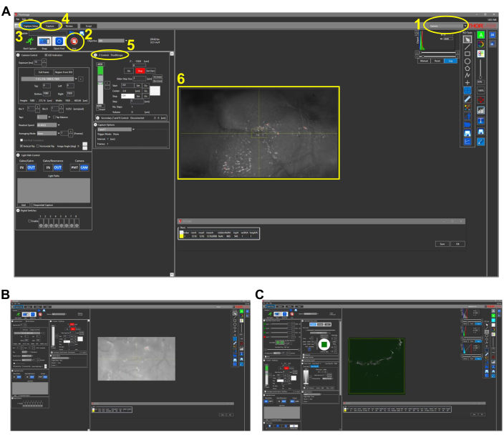Click the Start Capture running-man icon

click(x=30, y=41)
